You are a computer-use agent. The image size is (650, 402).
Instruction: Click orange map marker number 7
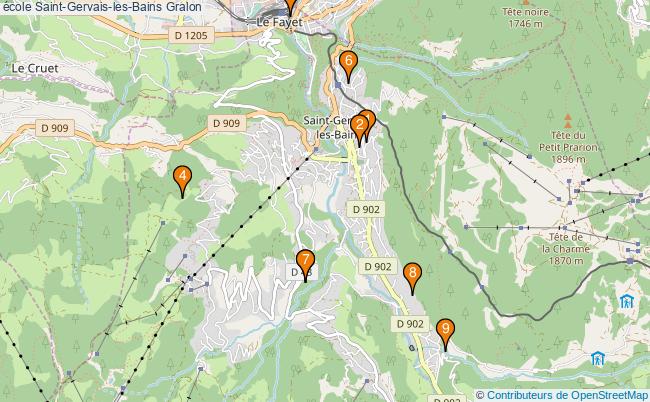306,264
